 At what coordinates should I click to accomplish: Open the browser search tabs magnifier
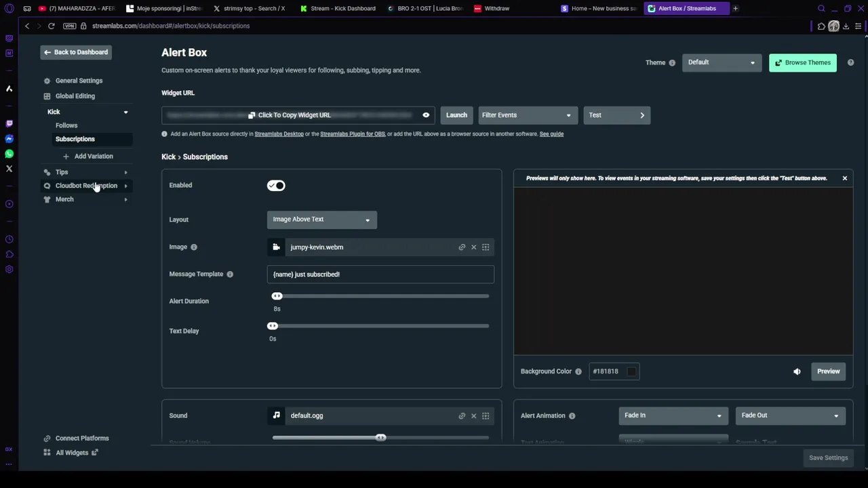pyautogui.click(x=821, y=8)
